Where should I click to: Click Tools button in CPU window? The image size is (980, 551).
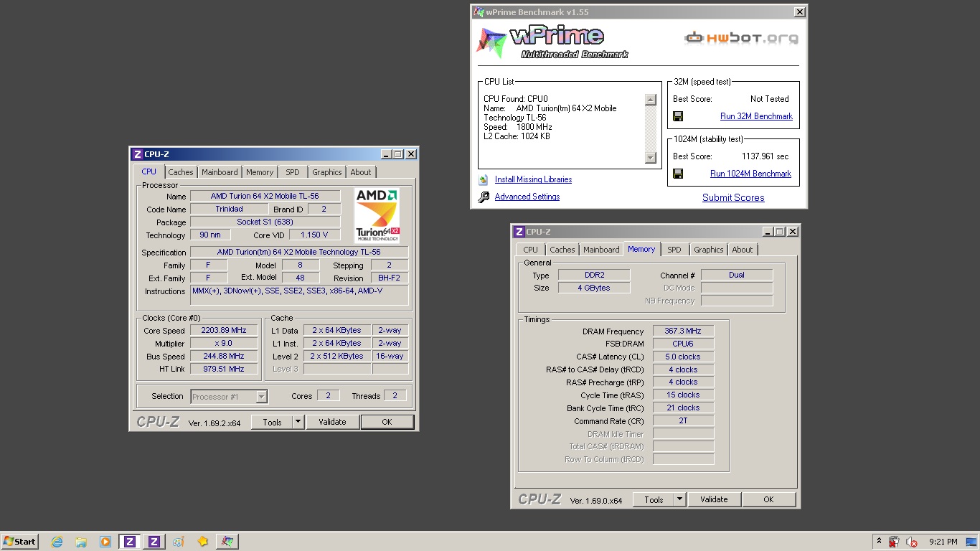click(x=272, y=422)
